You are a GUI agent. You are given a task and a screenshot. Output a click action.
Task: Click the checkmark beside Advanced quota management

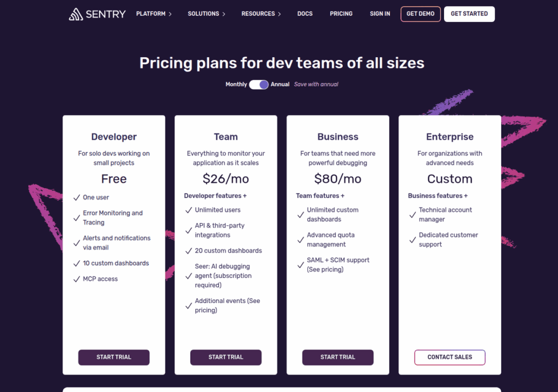click(x=300, y=240)
